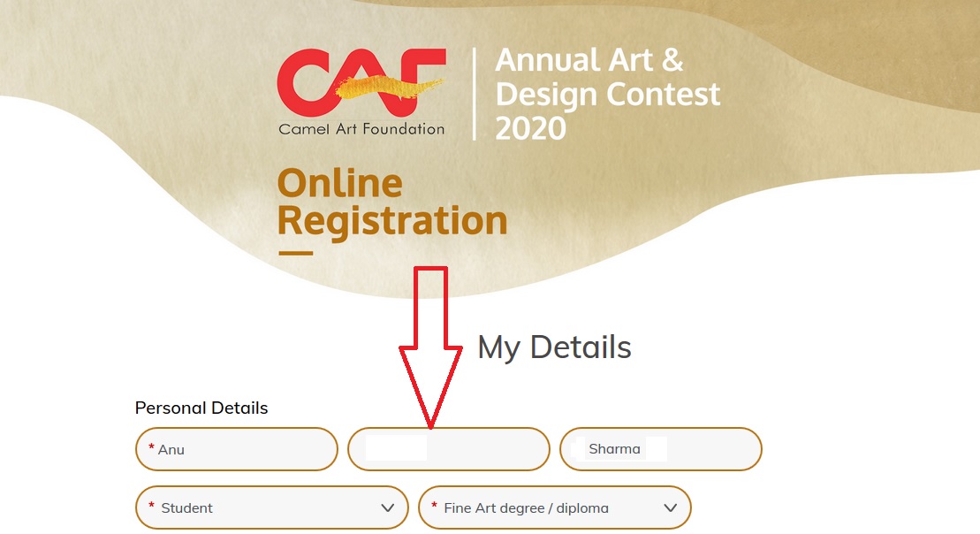Screen dimensions: 980x534
Task: Click the Camel Art Foundation text
Action: pyautogui.click(x=361, y=129)
